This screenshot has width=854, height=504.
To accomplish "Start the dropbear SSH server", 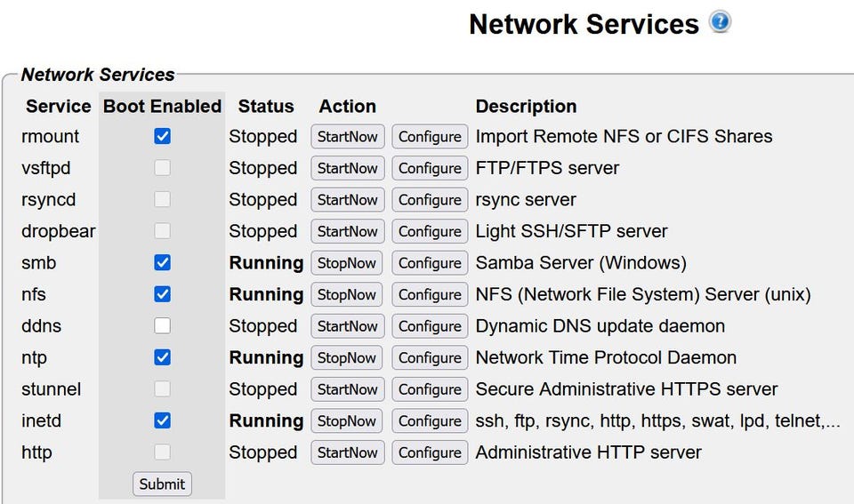I will [x=348, y=231].
